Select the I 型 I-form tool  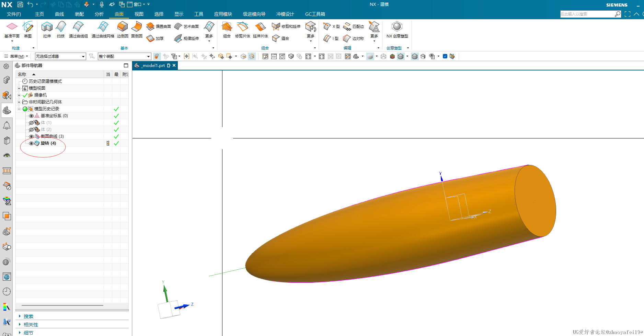click(x=331, y=38)
